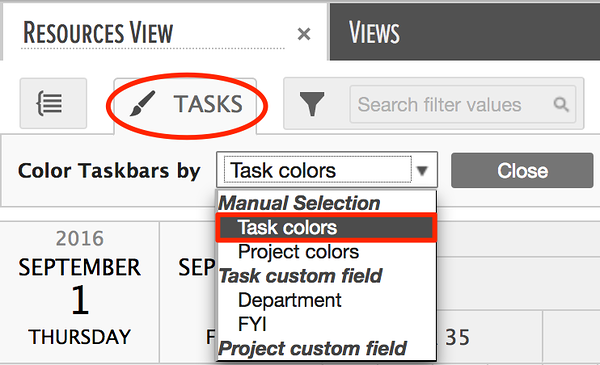
Task: Click the Project custom field group header
Action: 312,348
